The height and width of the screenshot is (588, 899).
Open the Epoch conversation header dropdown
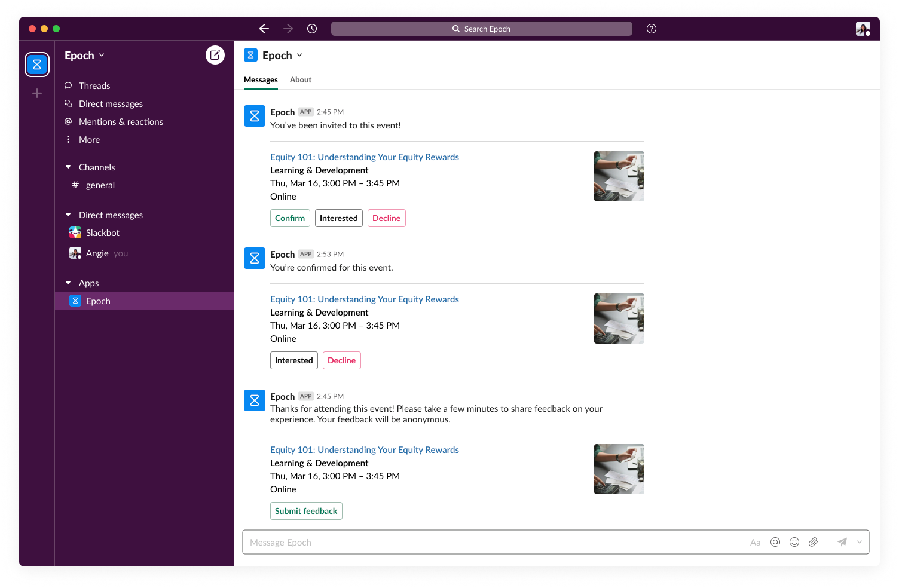(x=282, y=56)
